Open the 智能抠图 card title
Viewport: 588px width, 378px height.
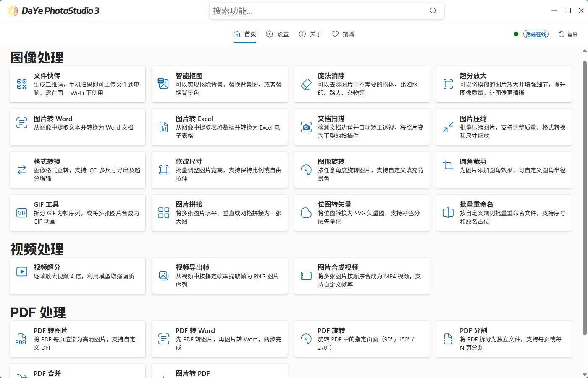click(189, 76)
